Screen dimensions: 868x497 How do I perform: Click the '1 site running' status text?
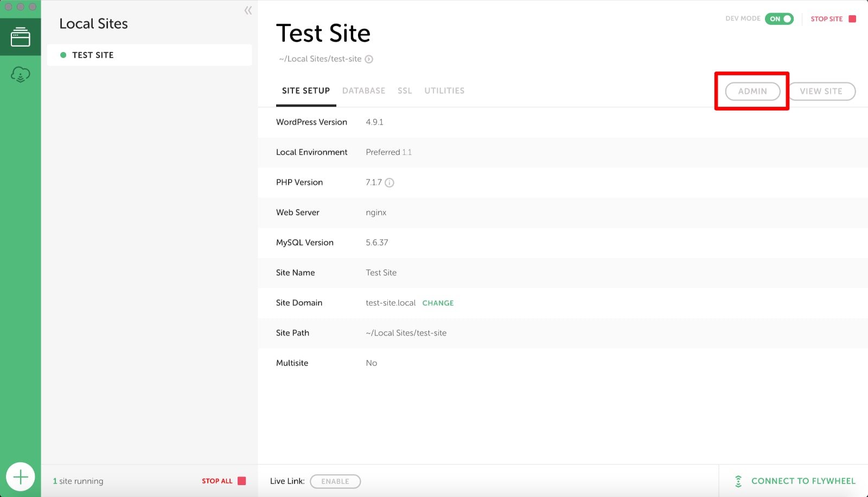click(78, 481)
